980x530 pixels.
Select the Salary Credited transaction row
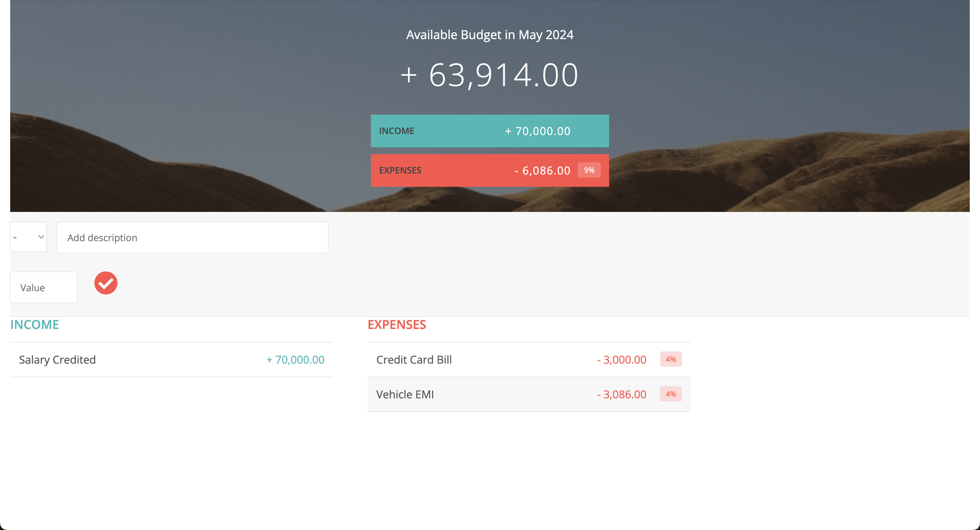pos(171,359)
